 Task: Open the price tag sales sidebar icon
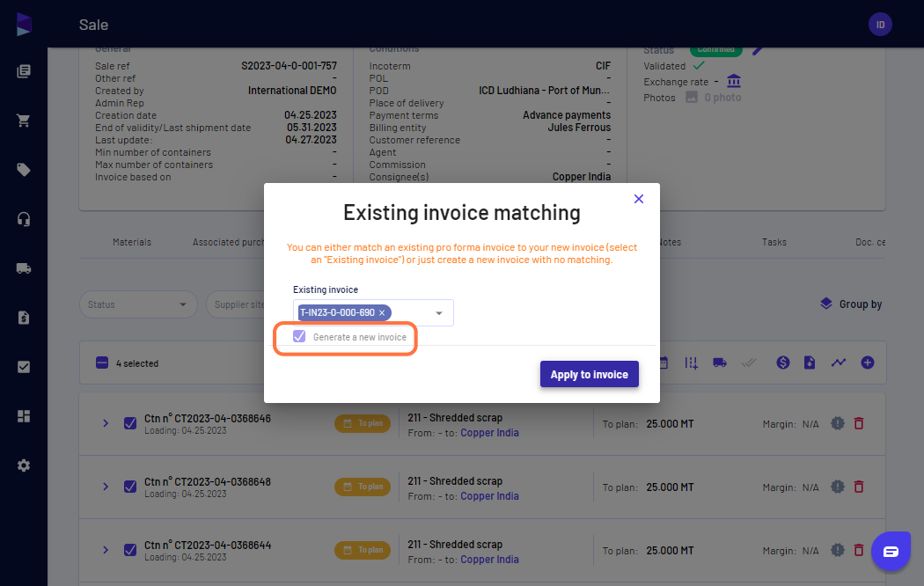[24, 170]
